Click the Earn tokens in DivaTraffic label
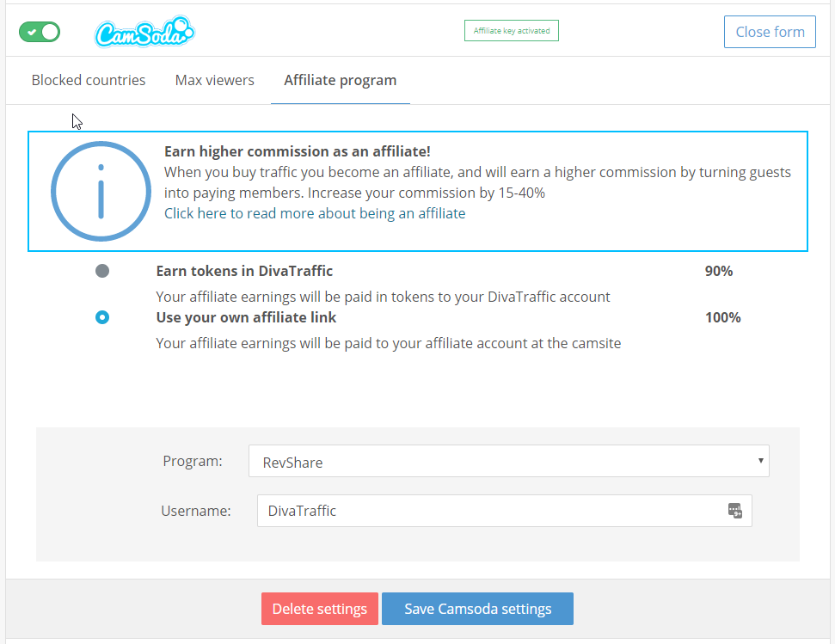835x644 pixels. pyautogui.click(x=244, y=271)
